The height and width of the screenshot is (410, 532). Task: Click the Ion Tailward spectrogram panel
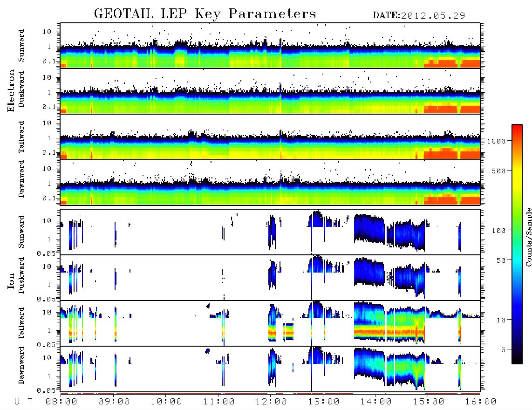tap(270, 323)
